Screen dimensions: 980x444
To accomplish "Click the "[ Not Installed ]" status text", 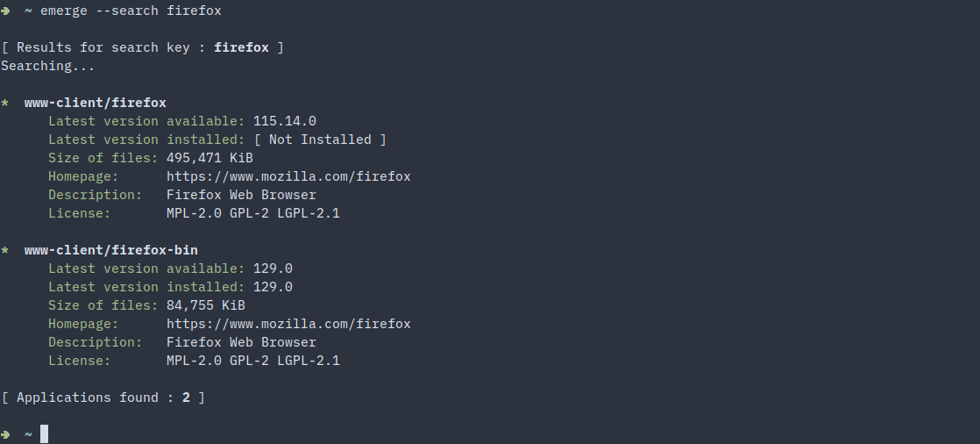I will coord(320,140).
